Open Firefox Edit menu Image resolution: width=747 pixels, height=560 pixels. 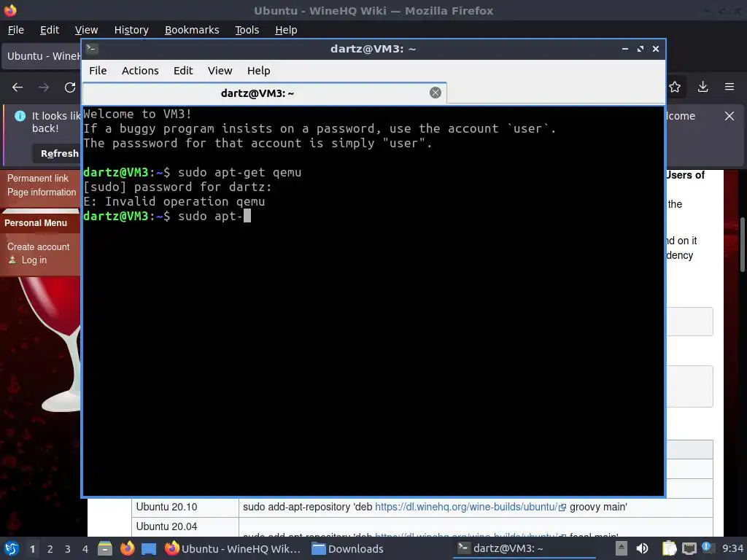tap(50, 30)
